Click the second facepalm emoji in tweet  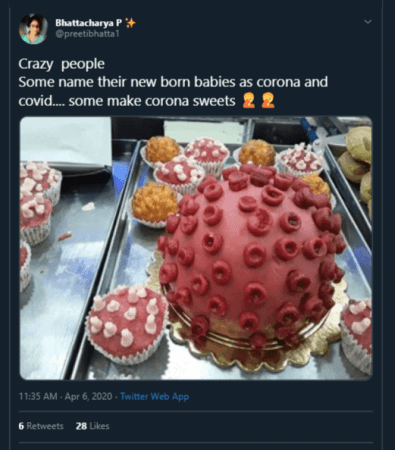tap(268, 101)
